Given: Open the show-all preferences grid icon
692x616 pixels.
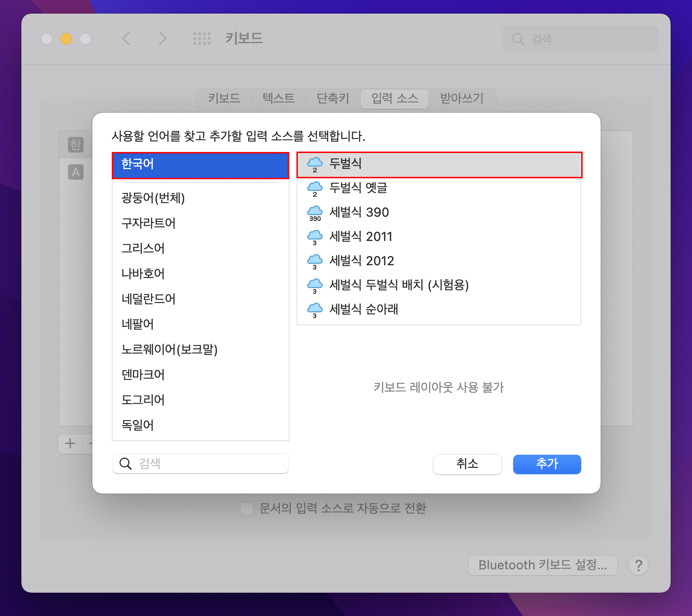Looking at the screenshot, I should (x=202, y=38).
